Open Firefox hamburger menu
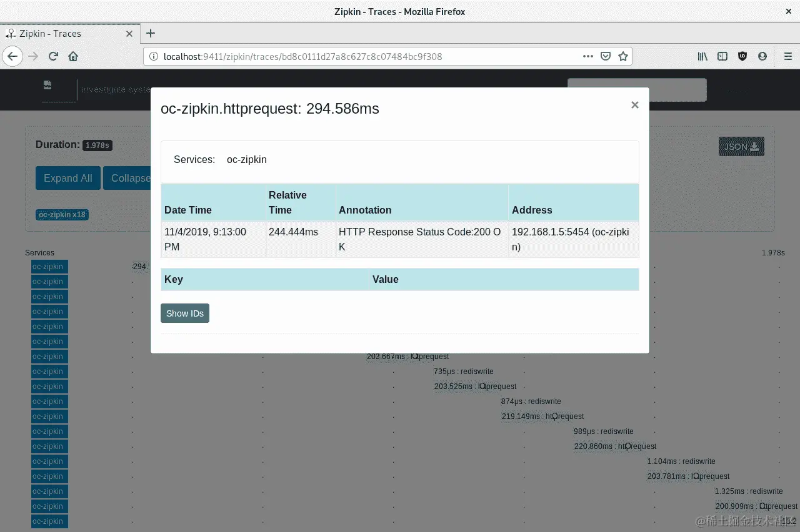This screenshot has width=800, height=532. 788,56
